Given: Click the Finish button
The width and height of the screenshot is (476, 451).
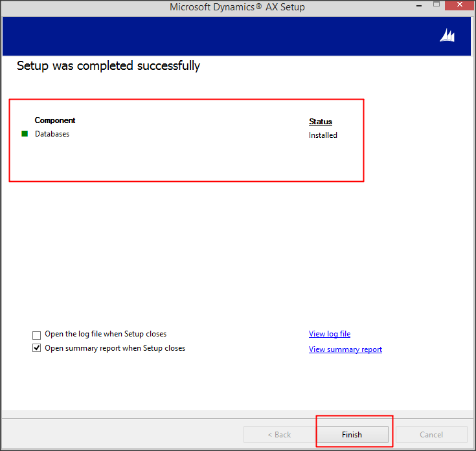Looking at the screenshot, I should point(352,434).
